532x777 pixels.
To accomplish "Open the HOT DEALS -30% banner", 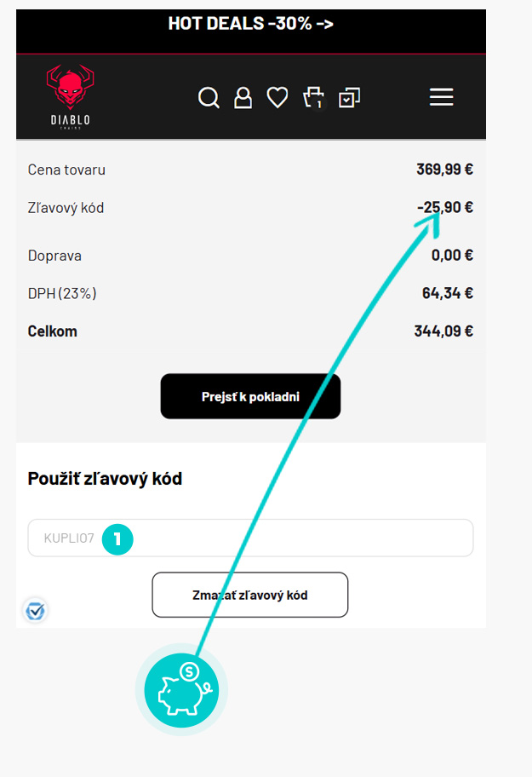I will click(250, 24).
